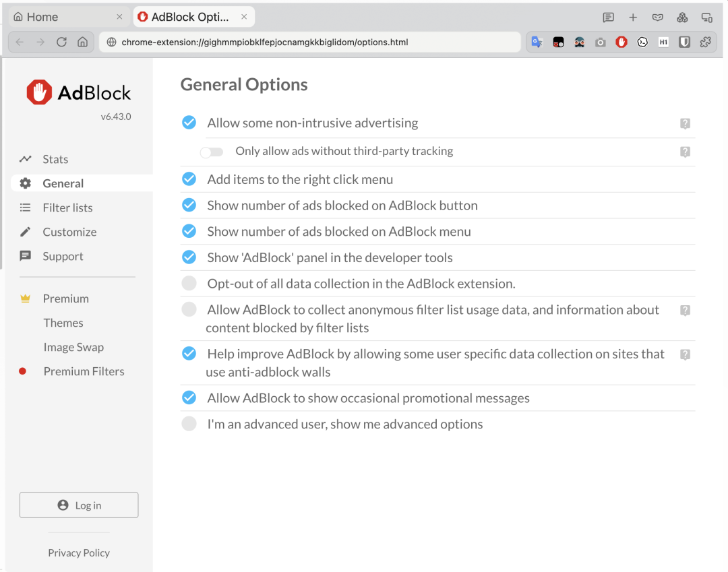This screenshot has height=572, width=728.
Task: Click the browser home button
Action: click(83, 42)
